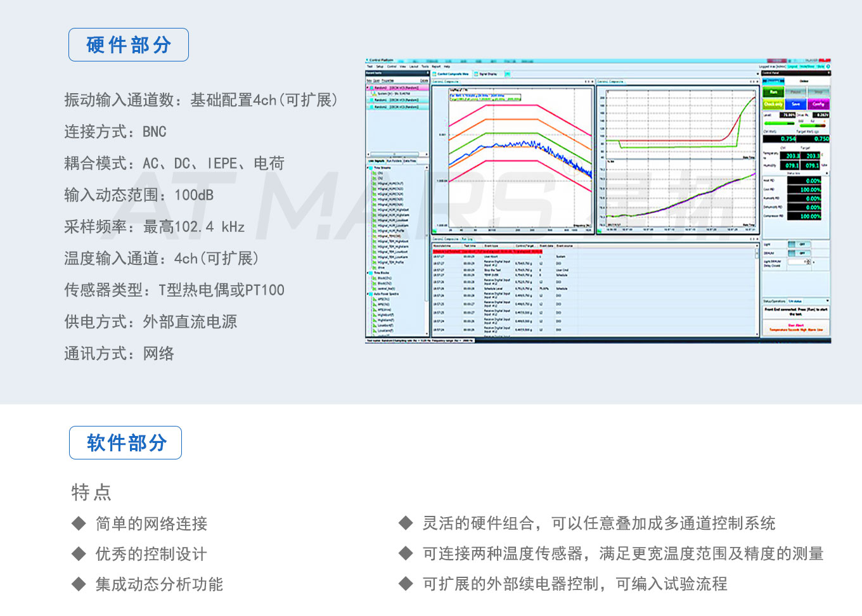Open the Setup menu

[x=380, y=67]
